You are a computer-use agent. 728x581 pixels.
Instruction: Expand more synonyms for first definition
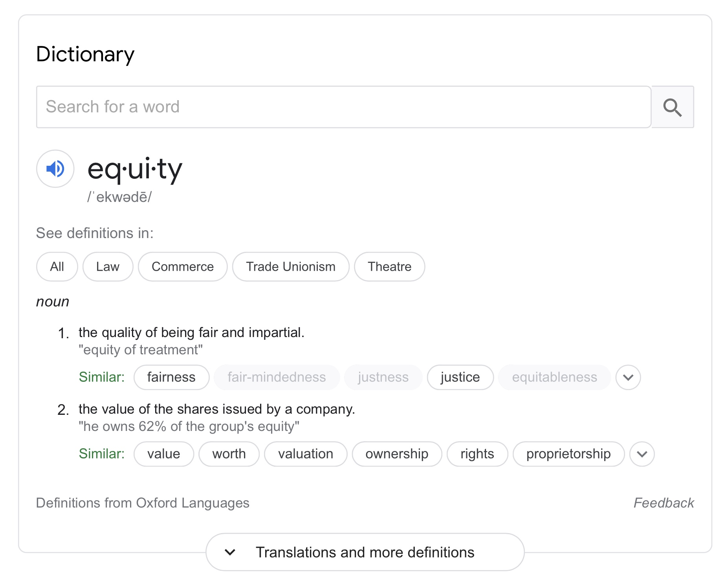628,378
